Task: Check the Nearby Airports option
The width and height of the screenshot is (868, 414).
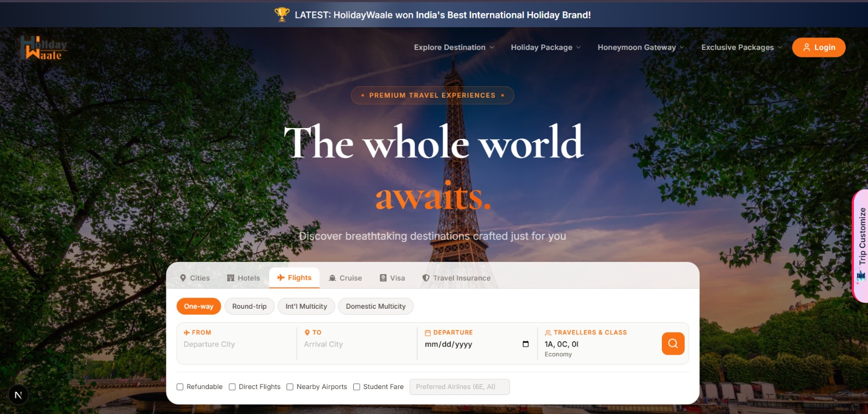Action: (290, 387)
